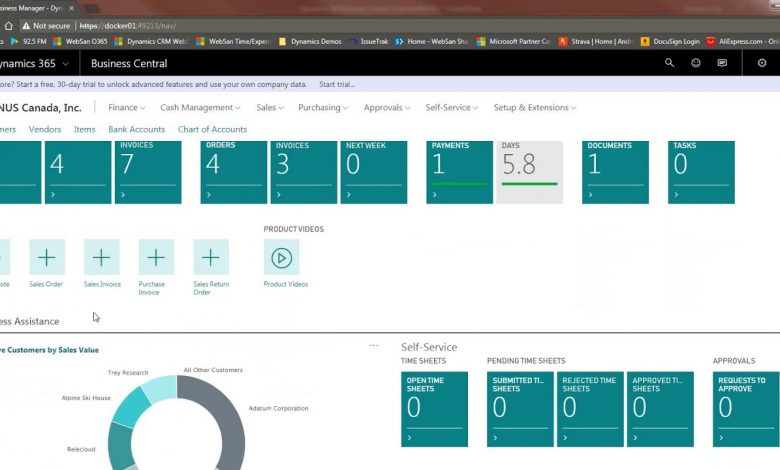Click the Sales Order plus icon
The image size is (780, 470).
click(47, 257)
